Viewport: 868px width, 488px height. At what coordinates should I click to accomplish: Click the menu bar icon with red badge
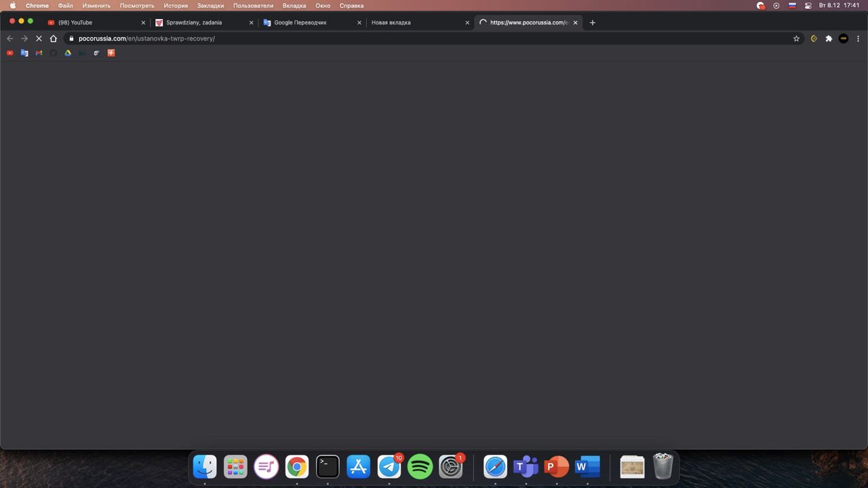coord(761,5)
